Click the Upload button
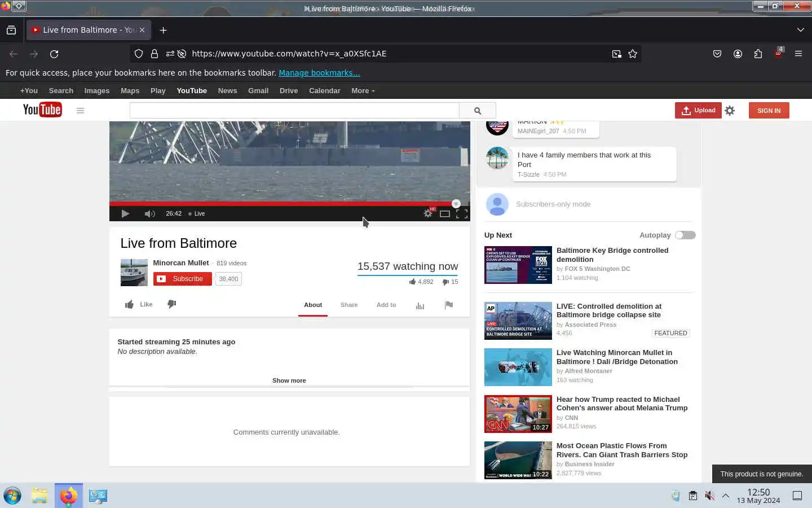 pyautogui.click(x=698, y=111)
